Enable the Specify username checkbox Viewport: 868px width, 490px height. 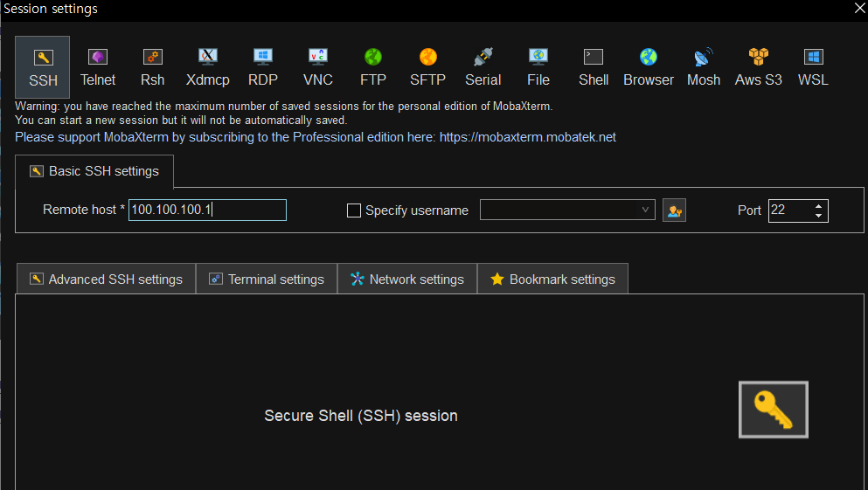pyautogui.click(x=354, y=210)
